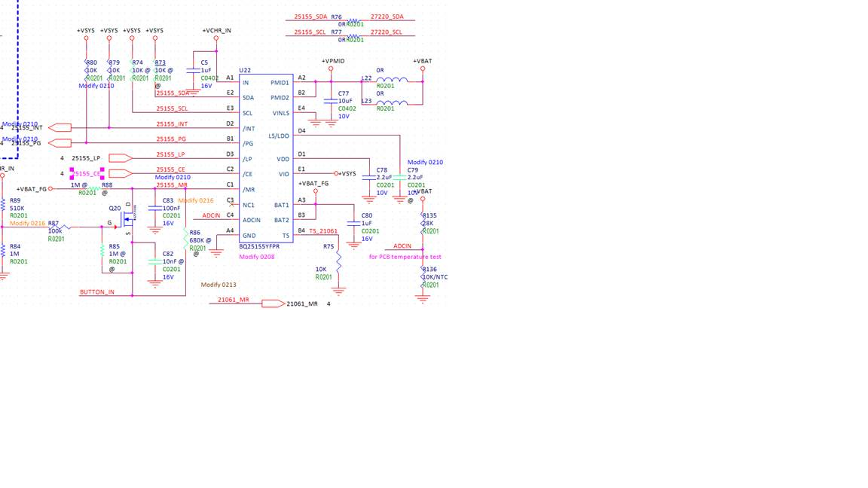Select the L22 inductor coil symbol
868x488 pixels.
pos(392,81)
